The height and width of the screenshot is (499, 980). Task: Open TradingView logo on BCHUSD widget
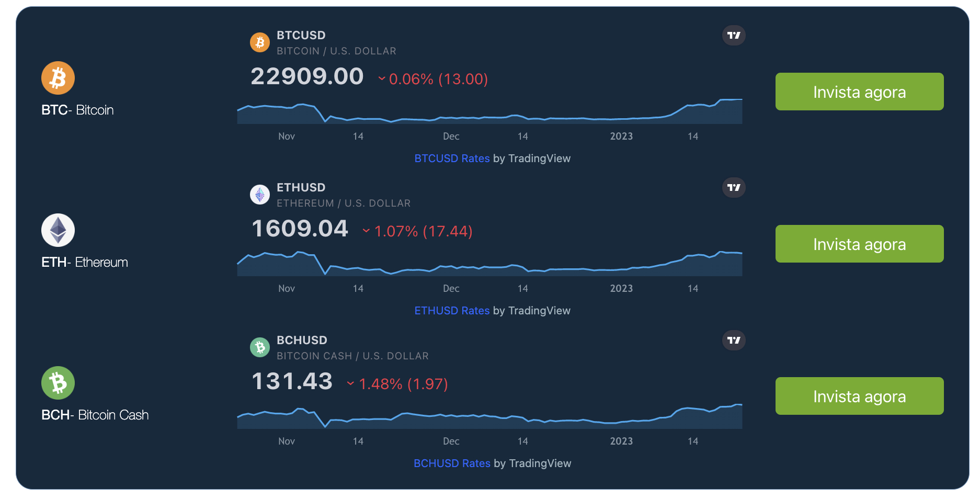[734, 341]
